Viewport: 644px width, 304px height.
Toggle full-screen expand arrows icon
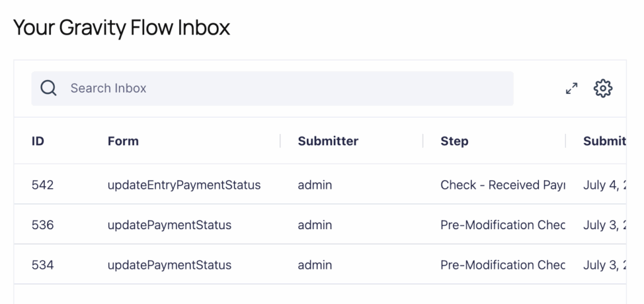click(x=572, y=88)
